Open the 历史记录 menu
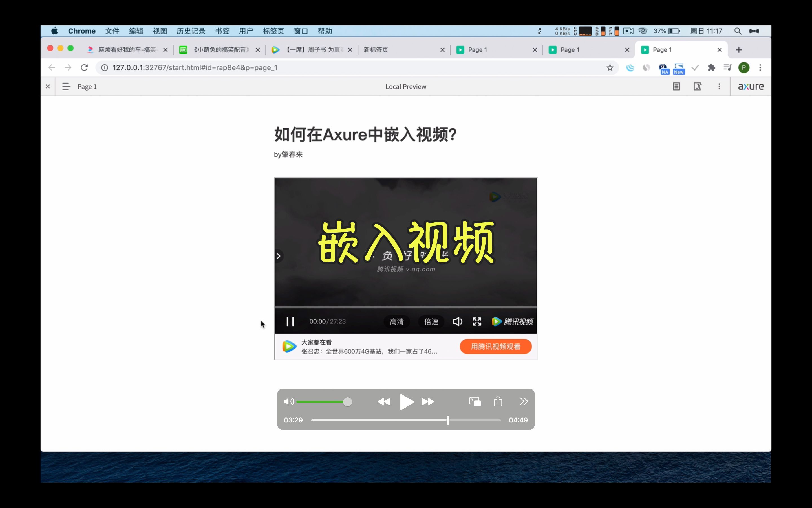Screen dimensions: 812x508 click(x=191, y=31)
